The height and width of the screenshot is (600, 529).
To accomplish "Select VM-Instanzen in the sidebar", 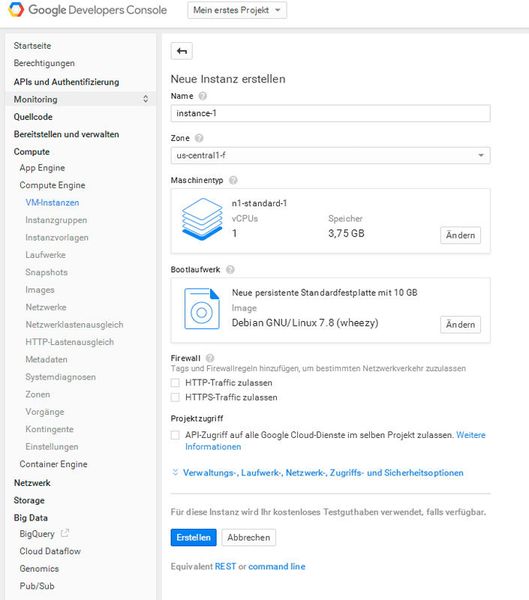I will [x=52, y=202].
